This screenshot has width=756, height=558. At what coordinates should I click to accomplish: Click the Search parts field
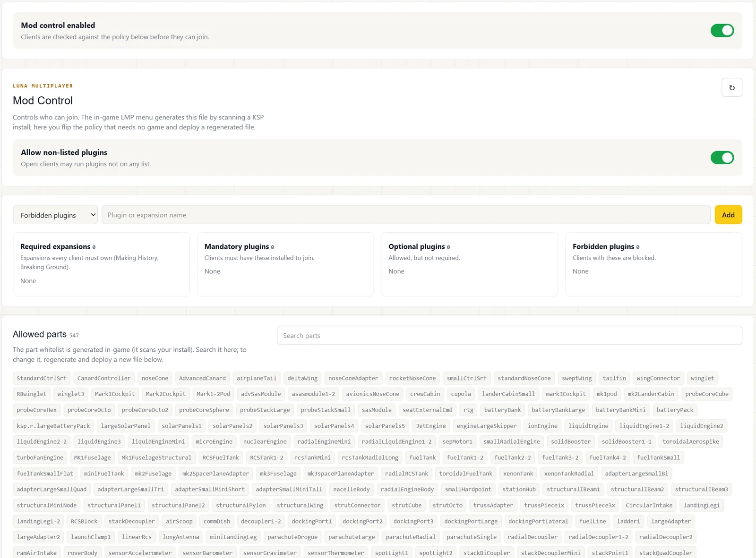coord(509,336)
